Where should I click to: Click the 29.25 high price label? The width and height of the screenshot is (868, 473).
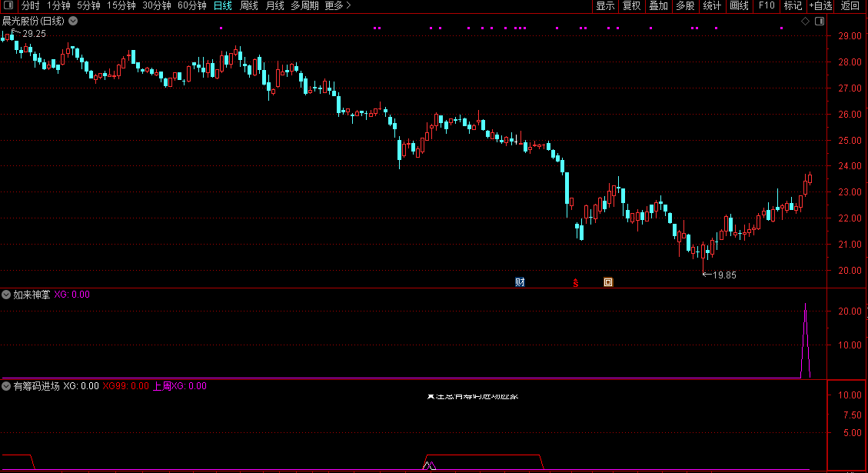35,34
